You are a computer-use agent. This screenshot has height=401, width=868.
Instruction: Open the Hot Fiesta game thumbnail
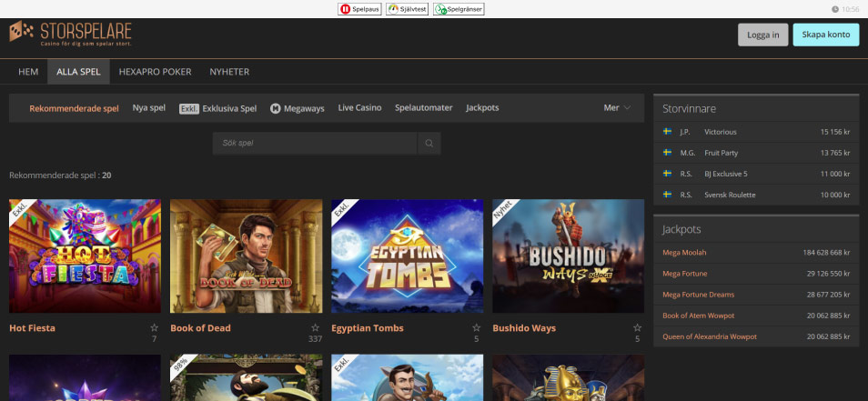[x=86, y=256]
